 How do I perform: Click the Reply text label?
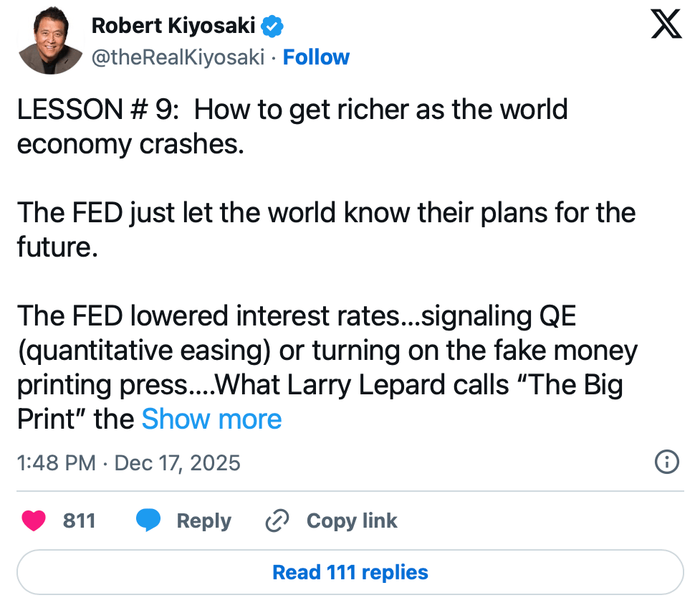(x=203, y=521)
